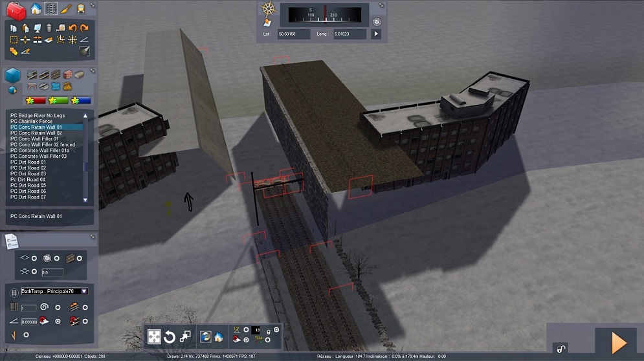Select PC Chainlink Fence in list
The height and width of the screenshot is (361, 644).
point(31,121)
